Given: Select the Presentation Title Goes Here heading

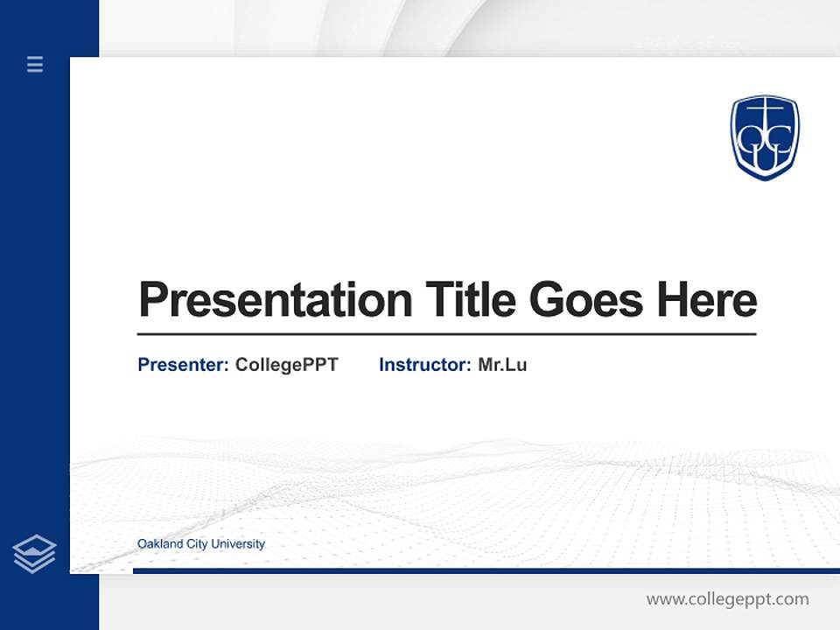Looking at the screenshot, I should click(448, 301).
